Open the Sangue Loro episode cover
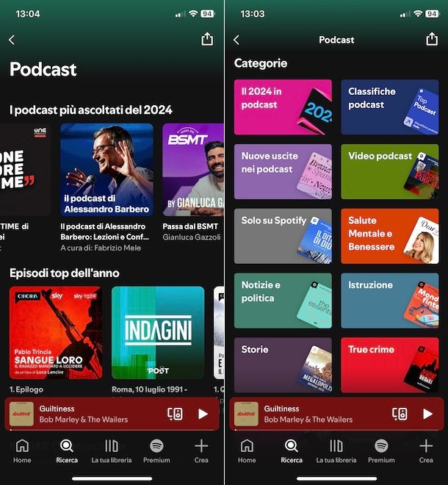Image resolution: width=448 pixels, height=485 pixels. [x=56, y=333]
